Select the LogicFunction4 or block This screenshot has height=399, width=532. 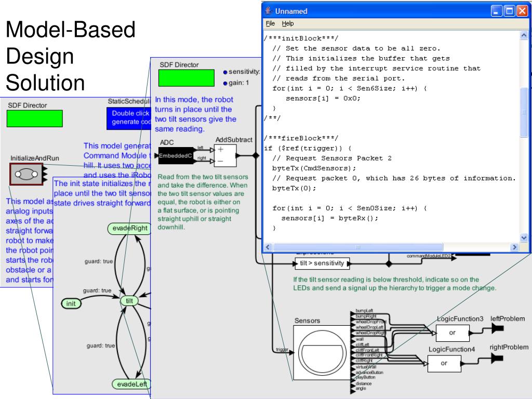[444, 363]
